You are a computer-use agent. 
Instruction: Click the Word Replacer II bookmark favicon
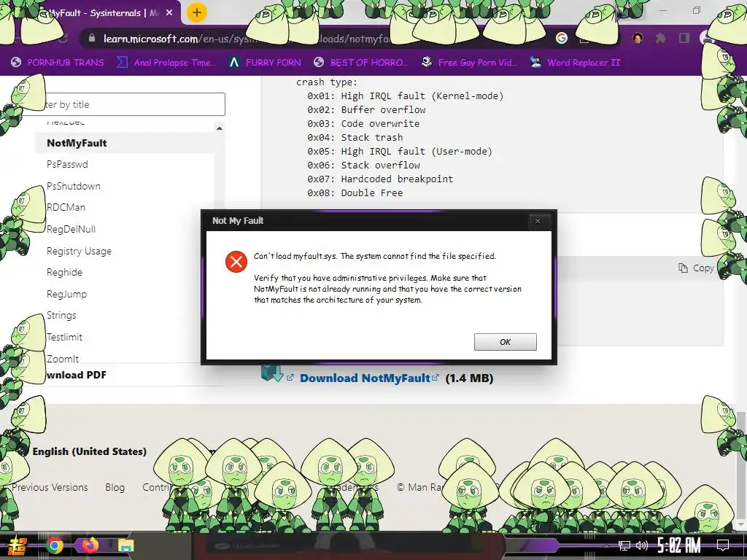pyautogui.click(x=535, y=63)
